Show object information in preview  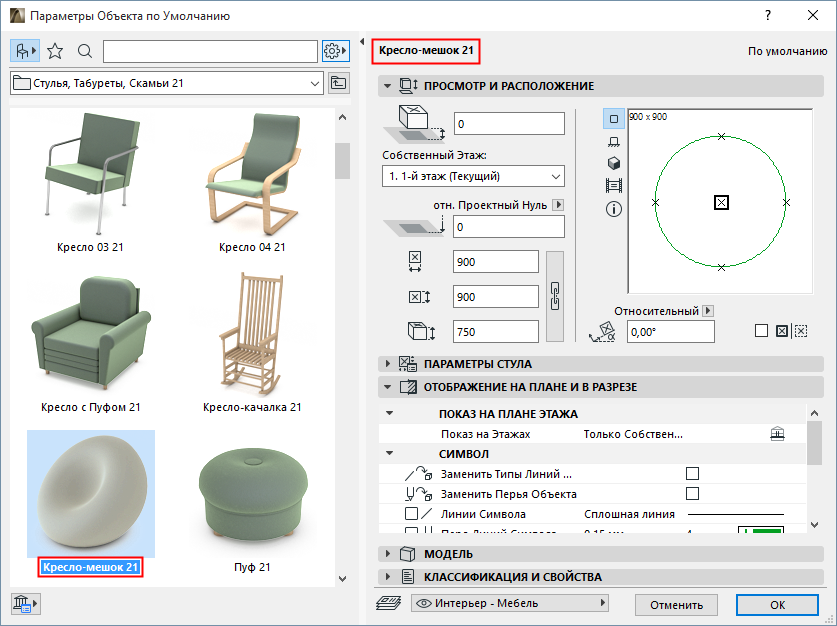614,209
